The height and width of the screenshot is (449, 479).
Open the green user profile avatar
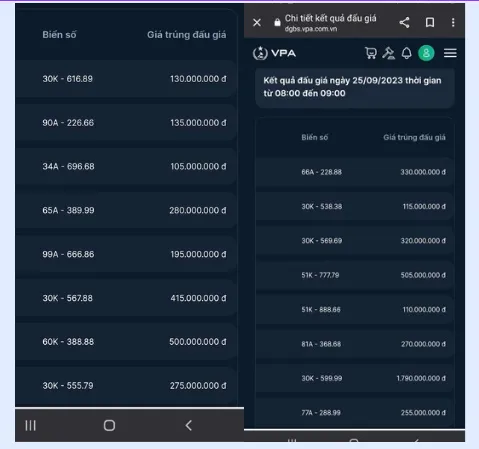pyautogui.click(x=426, y=53)
